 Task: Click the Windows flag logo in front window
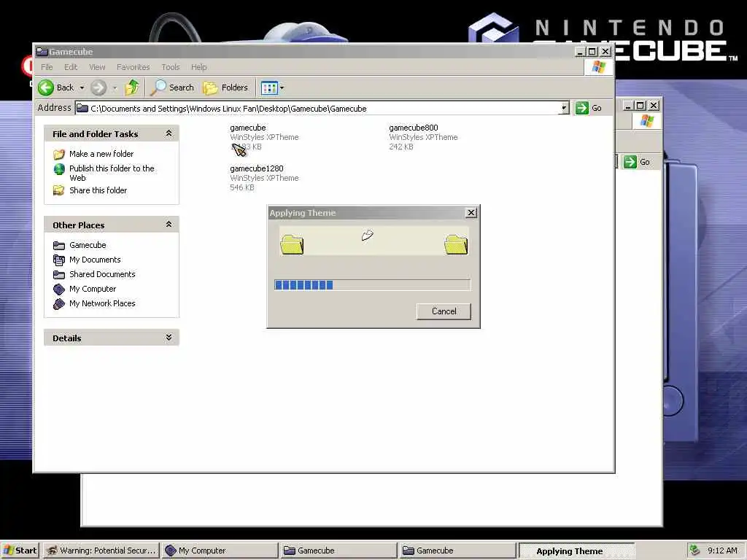(x=598, y=67)
